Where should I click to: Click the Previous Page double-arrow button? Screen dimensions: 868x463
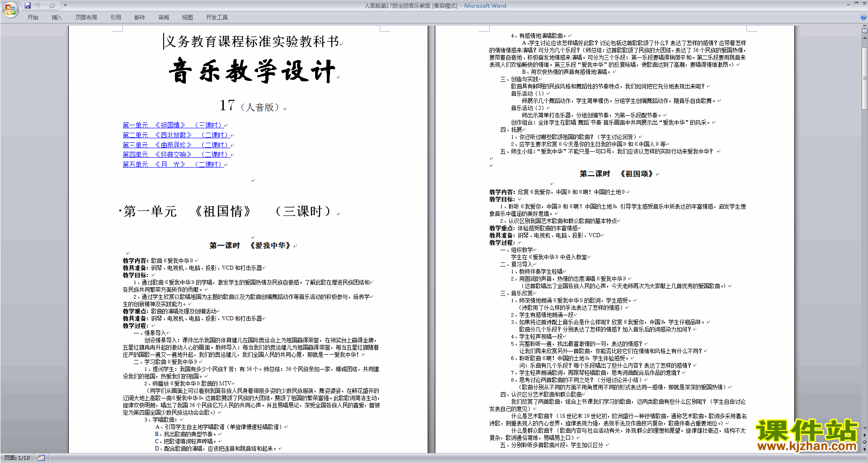click(x=865, y=435)
